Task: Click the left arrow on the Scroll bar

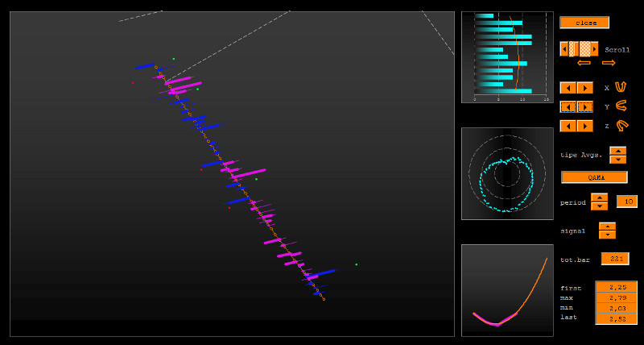Action: 564,49
